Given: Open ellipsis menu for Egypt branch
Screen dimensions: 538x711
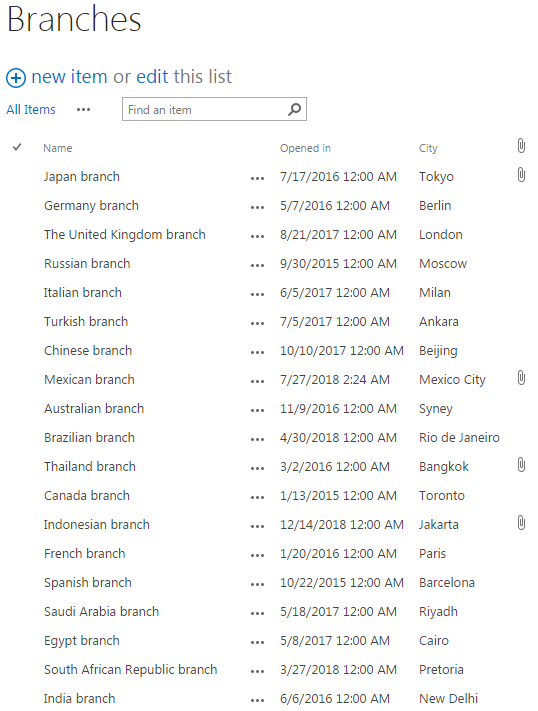Looking at the screenshot, I should 257,643.
